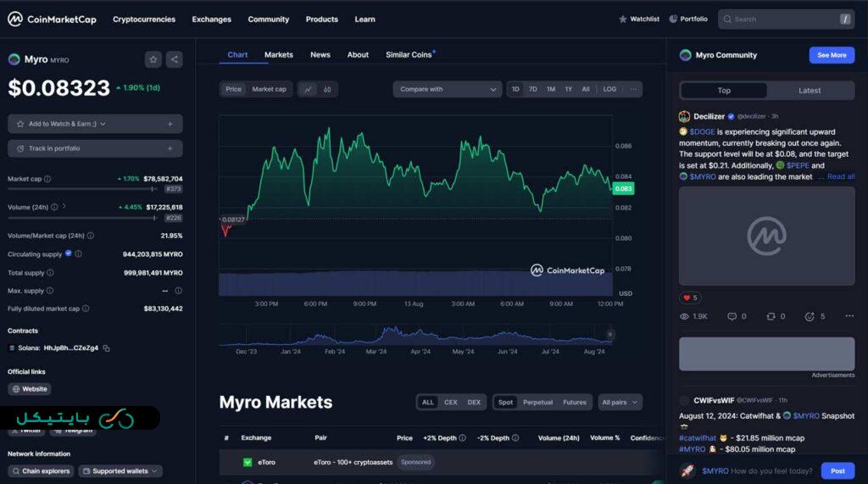
Task: Click the chart range slider handle
Action: [x=609, y=335]
